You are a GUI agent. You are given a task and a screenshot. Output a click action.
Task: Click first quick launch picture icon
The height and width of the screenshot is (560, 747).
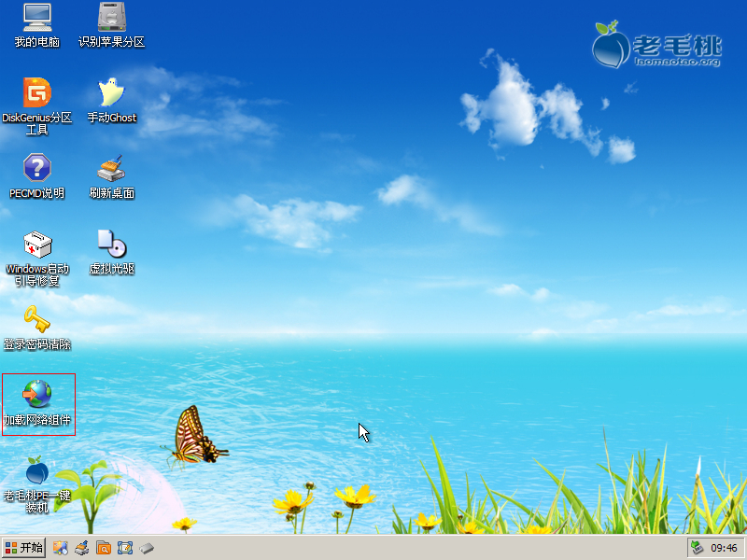pyautogui.click(x=61, y=548)
